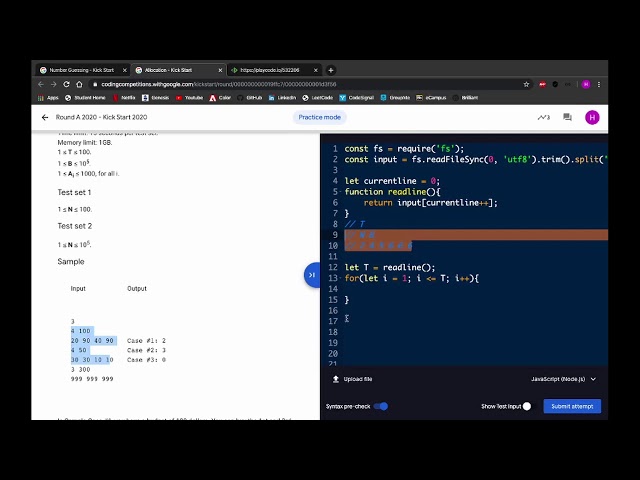Bookmark this page with the star icon
The width and height of the screenshot is (640, 480).
[526, 84]
